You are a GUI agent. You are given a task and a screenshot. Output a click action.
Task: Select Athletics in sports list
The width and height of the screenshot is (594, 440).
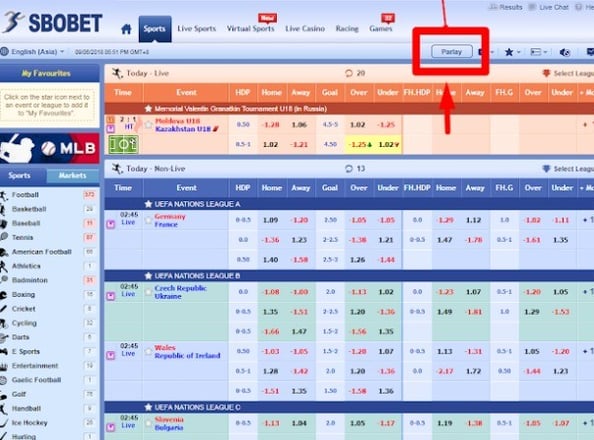click(x=26, y=266)
